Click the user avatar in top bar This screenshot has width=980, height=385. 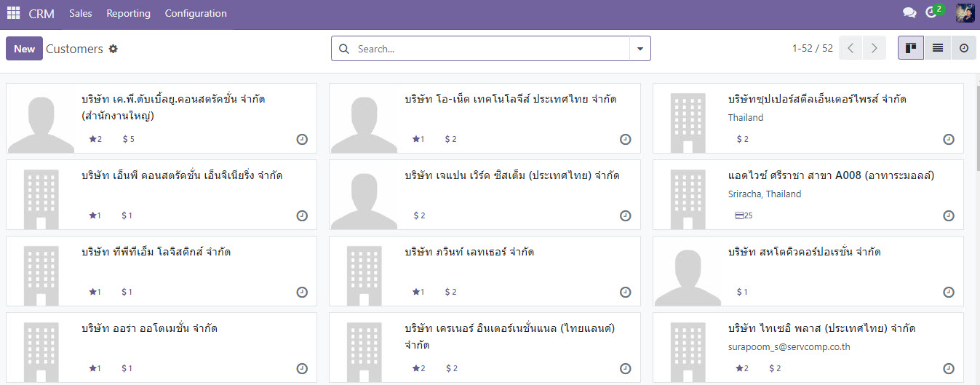click(x=965, y=13)
